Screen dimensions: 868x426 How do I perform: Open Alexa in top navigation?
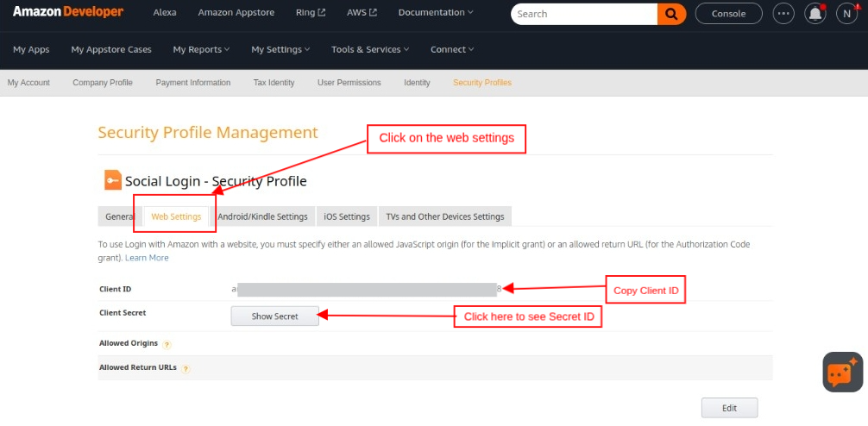pos(165,13)
